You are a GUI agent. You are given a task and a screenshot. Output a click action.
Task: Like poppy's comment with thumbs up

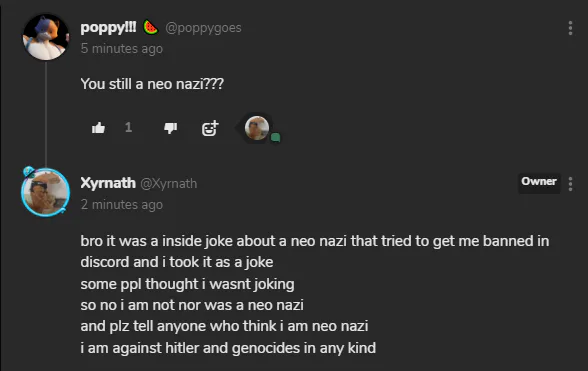coord(98,128)
